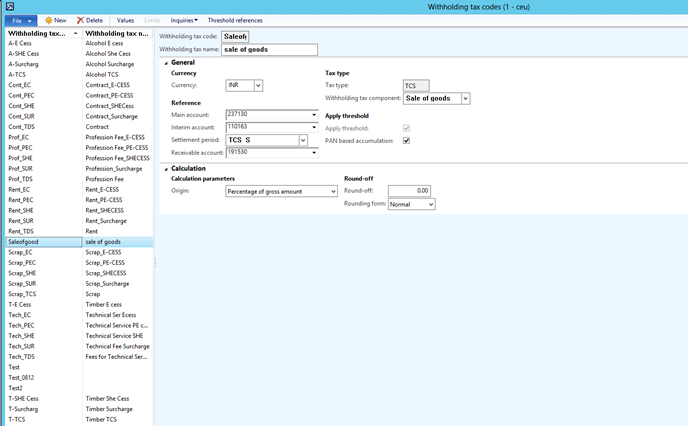Click the Threshold references button
688x426 pixels.
pos(235,20)
